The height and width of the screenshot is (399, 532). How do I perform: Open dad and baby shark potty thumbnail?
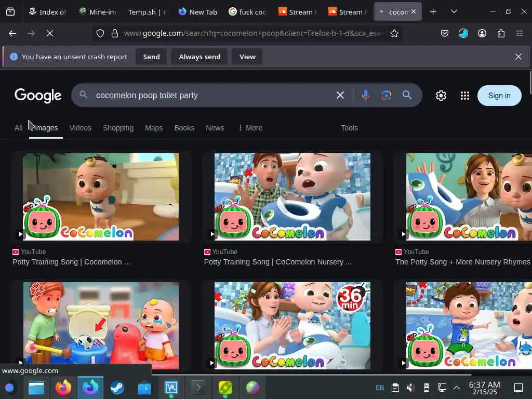[x=292, y=197]
